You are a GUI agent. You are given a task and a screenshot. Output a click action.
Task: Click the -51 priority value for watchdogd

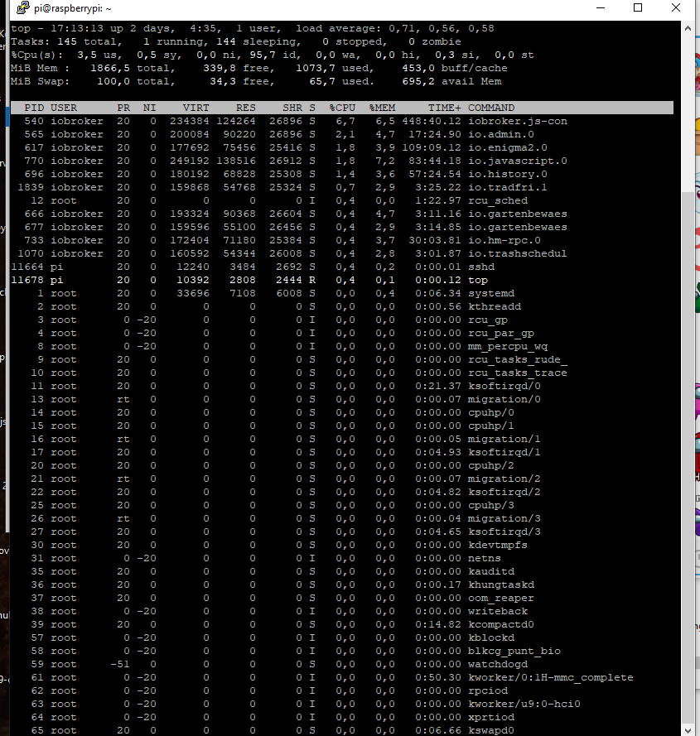(x=120, y=664)
